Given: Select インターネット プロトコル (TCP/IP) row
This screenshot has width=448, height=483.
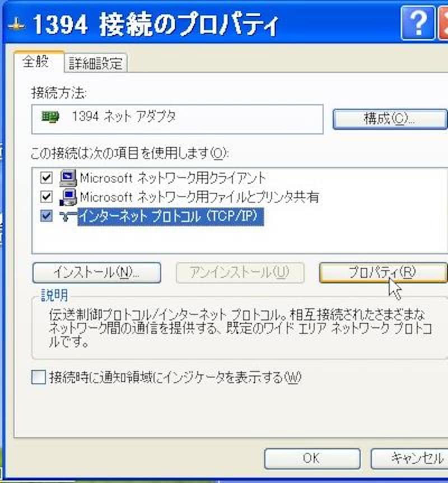Looking at the screenshot, I should tap(171, 216).
